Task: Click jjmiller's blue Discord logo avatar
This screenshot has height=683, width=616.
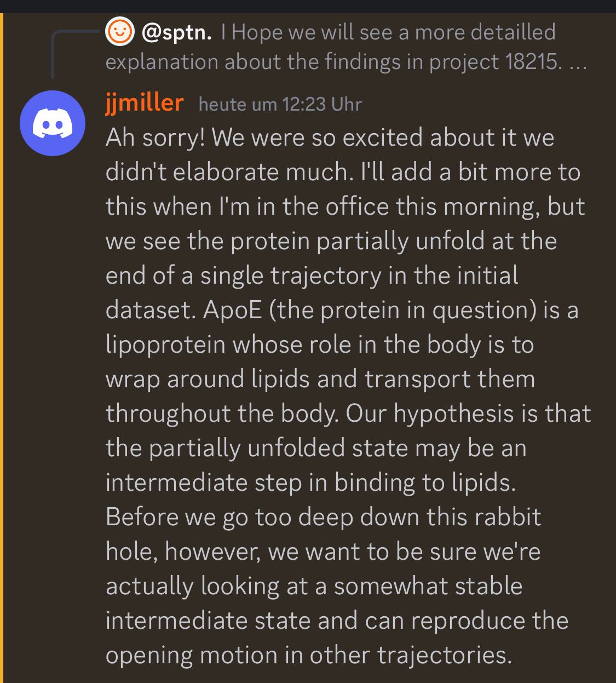Action: point(53,123)
